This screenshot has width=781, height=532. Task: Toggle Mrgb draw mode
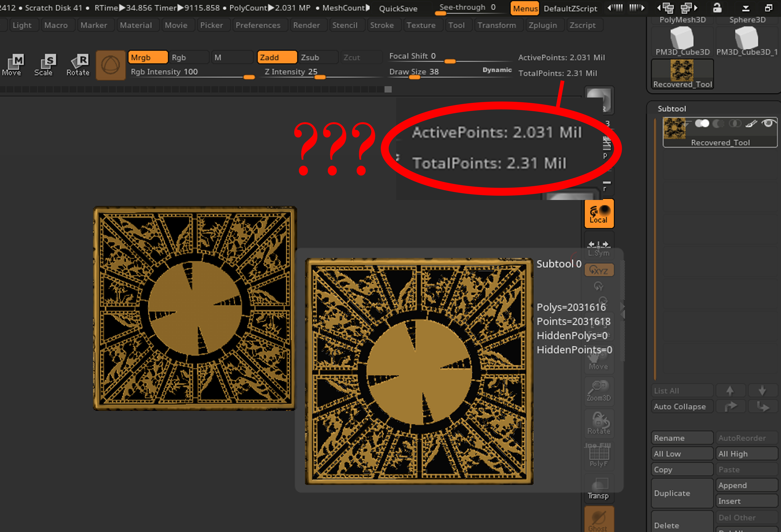point(147,58)
